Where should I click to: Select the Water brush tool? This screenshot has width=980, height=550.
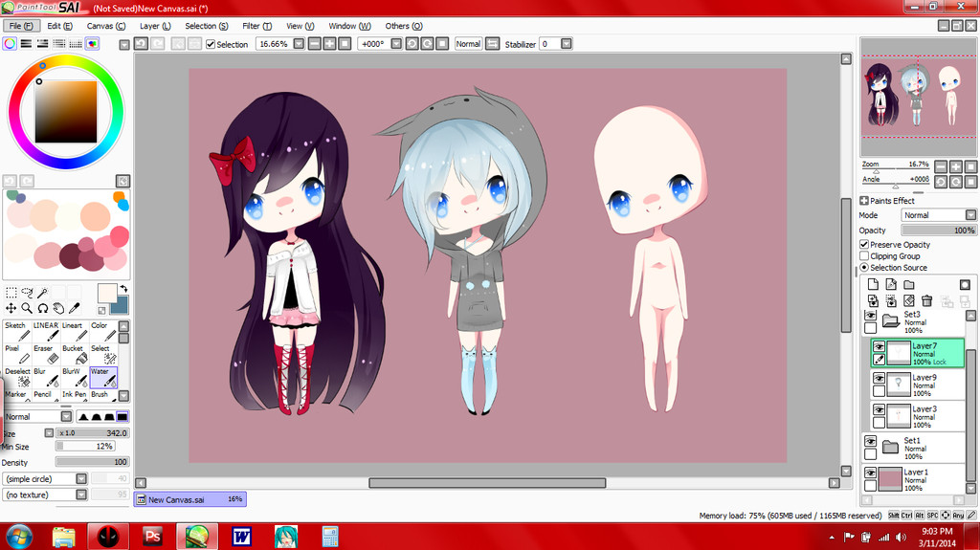[103, 378]
